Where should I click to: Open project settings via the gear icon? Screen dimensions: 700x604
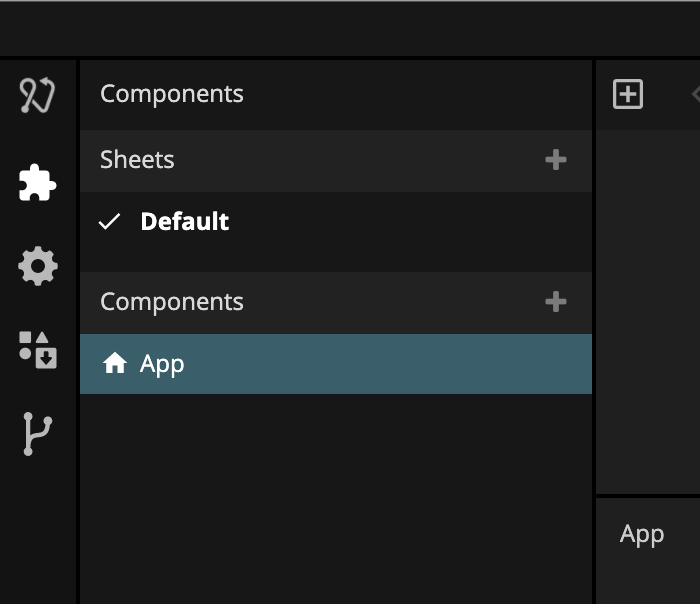pos(38,267)
